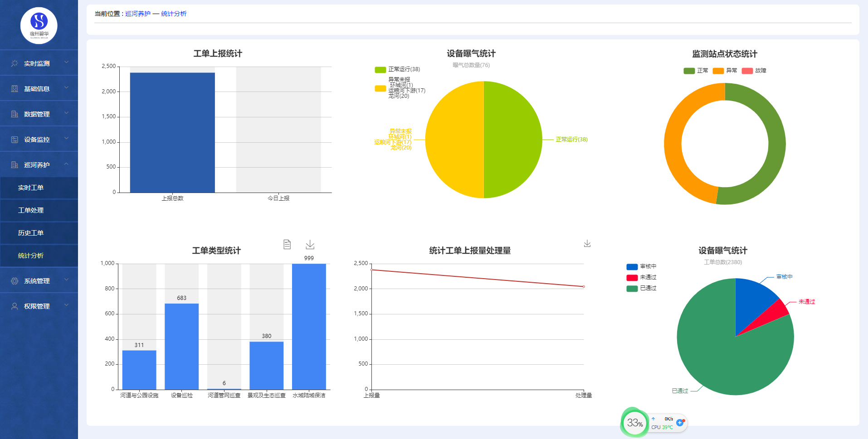The height and width of the screenshot is (439, 868).
Task: Click the green 正常运行 pie slice
Action: click(x=513, y=140)
